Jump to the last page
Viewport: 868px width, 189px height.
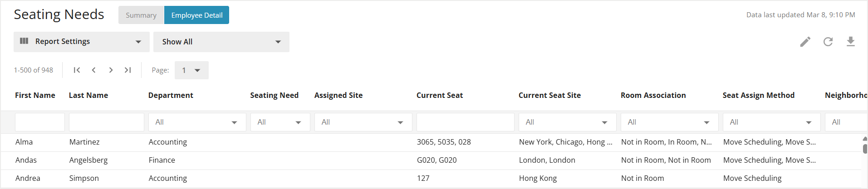coord(128,70)
